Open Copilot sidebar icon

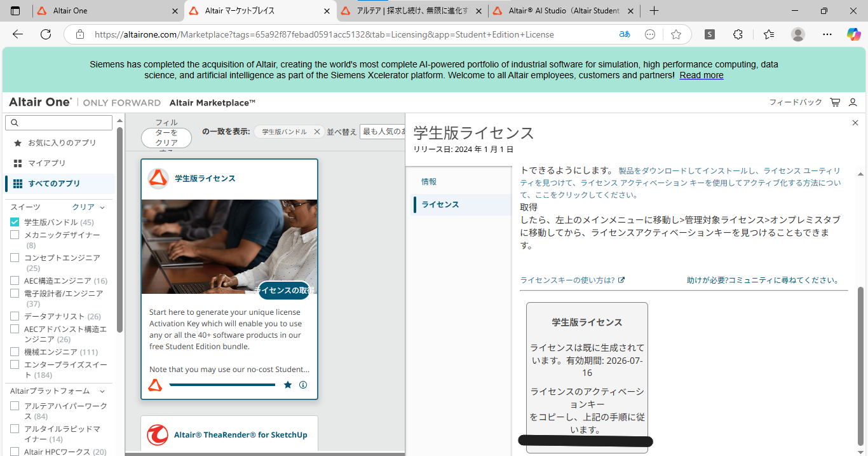click(853, 34)
